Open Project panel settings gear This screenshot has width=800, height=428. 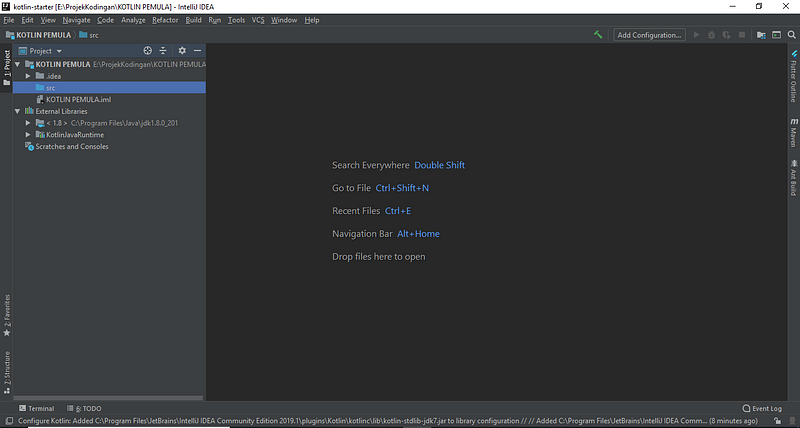coord(182,51)
